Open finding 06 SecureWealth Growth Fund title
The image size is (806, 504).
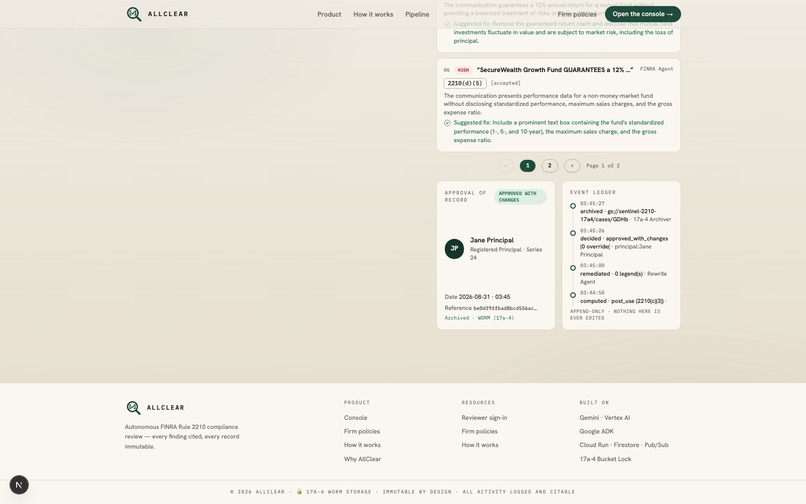[x=555, y=70]
